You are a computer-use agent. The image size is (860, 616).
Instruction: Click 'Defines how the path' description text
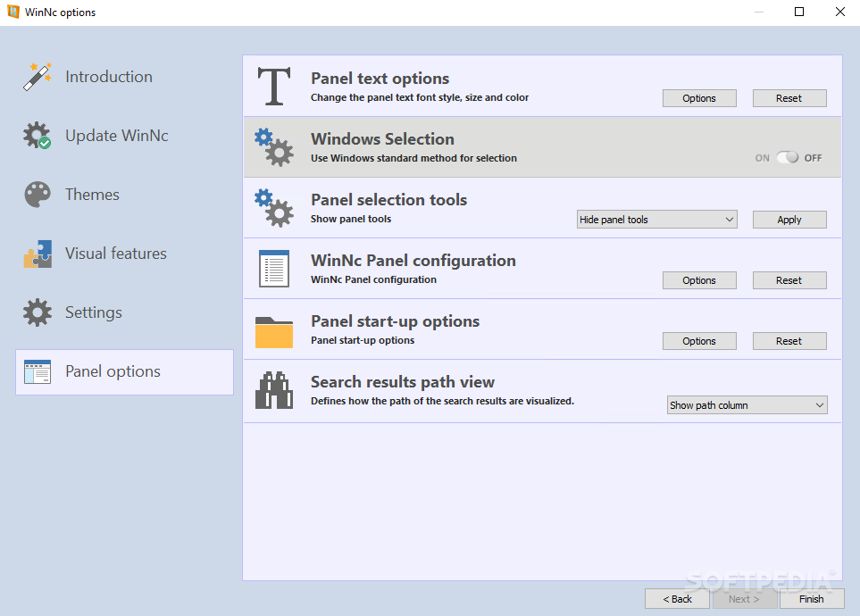point(442,401)
